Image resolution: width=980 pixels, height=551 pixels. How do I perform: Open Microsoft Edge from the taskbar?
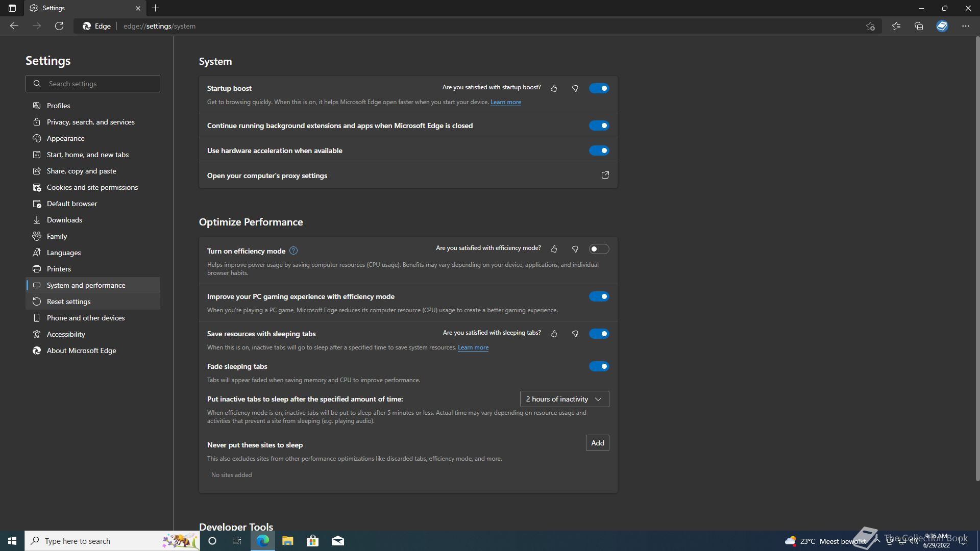pyautogui.click(x=263, y=541)
